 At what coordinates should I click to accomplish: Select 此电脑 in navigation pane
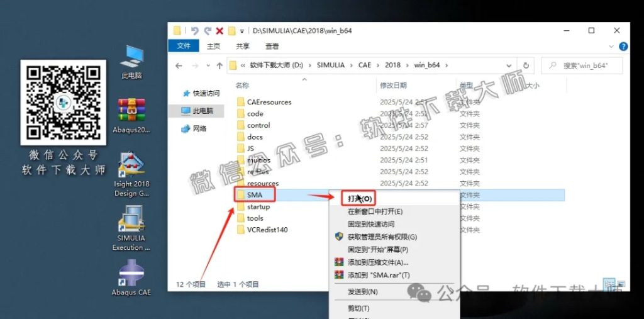tap(197, 111)
